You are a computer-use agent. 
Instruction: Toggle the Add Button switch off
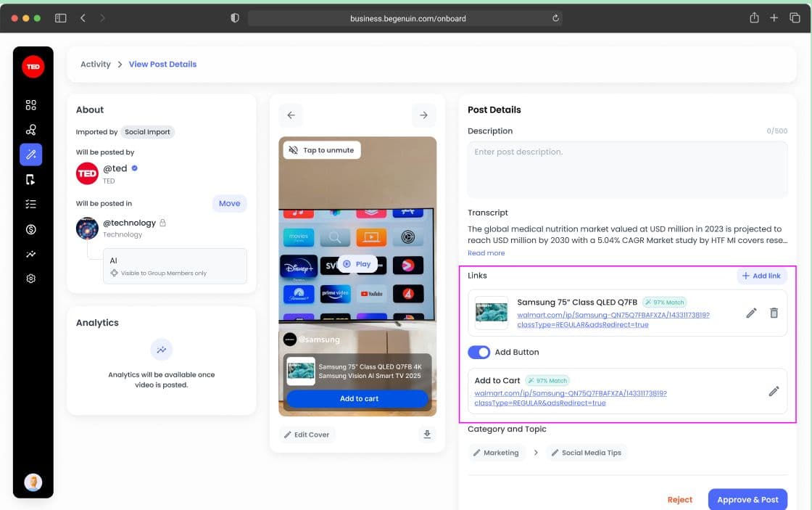[x=478, y=352]
